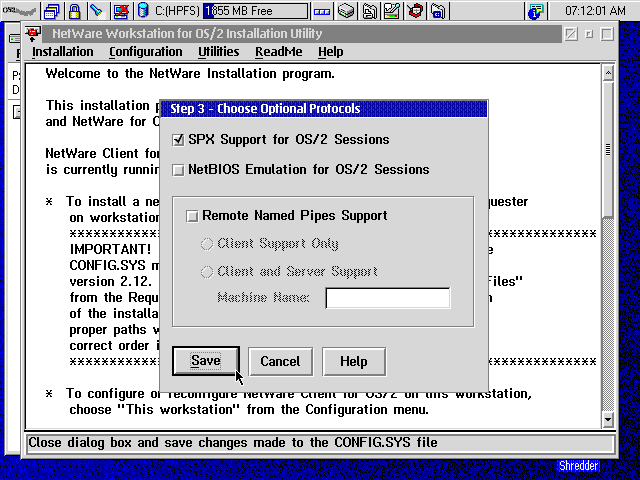Click the Cancel button

coord(280,361)
